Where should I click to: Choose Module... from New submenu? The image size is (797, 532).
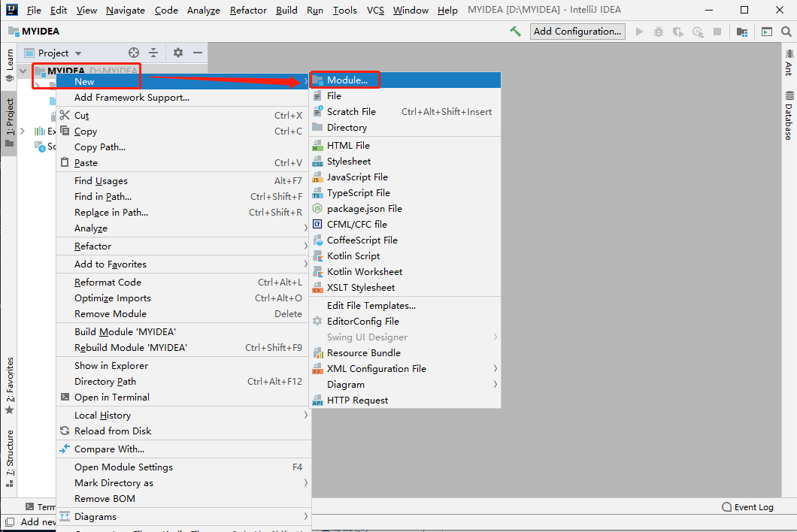point(405,80)
